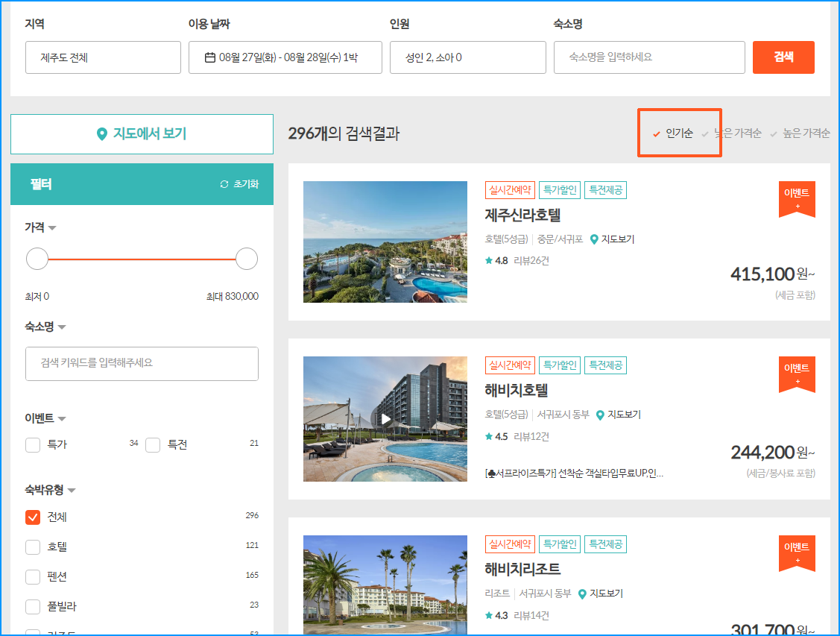
Task: Click the 최대 830,000 price label
Action: coord(233,296)
